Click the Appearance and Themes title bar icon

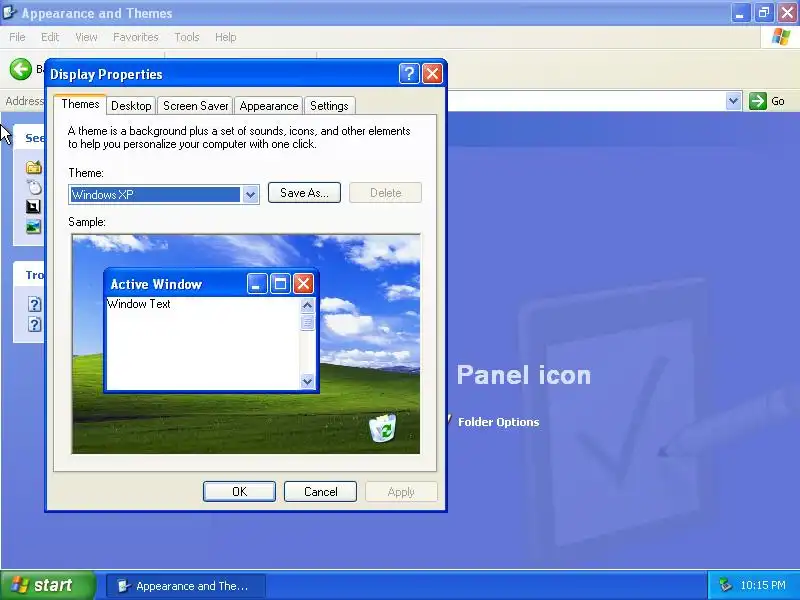tap(9, 12)
